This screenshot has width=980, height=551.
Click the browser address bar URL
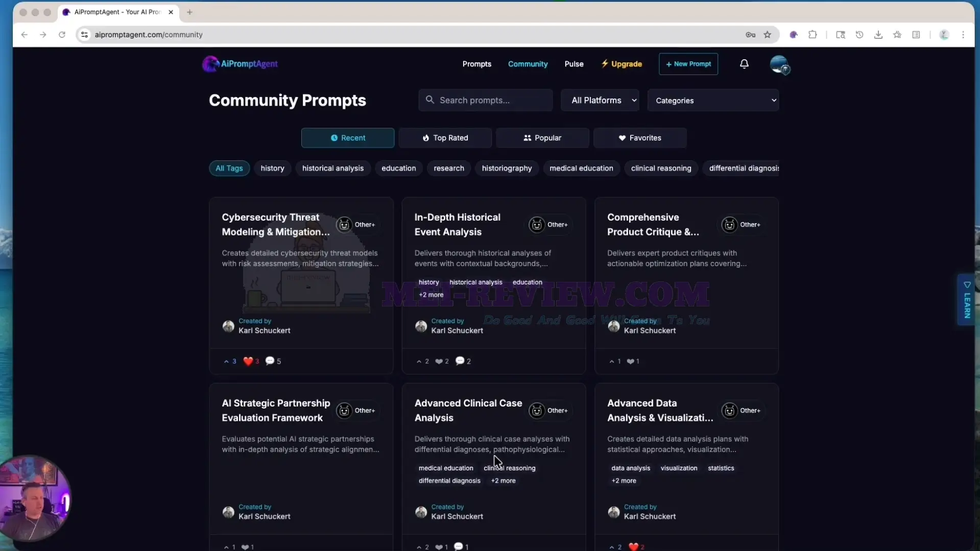[x=149, y=35]
